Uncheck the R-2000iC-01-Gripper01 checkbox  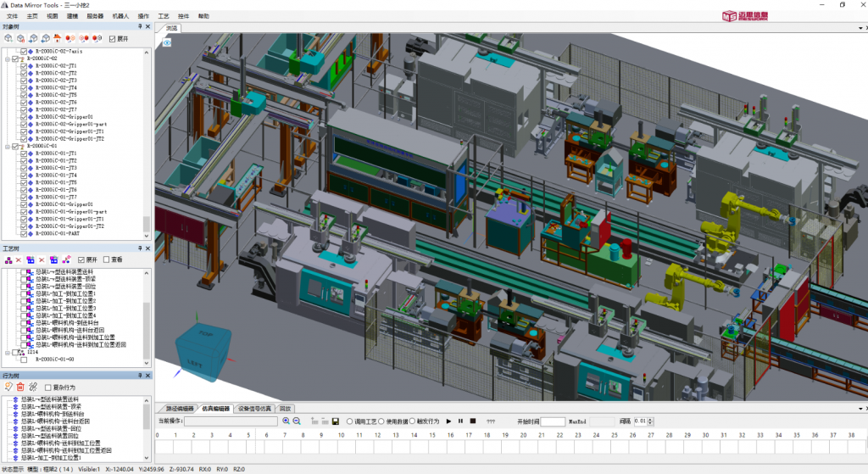[23, 204]
